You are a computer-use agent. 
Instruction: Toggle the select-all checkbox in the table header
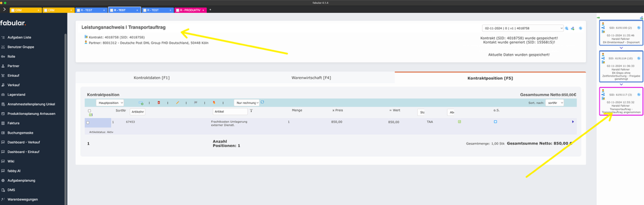pyautogui.click(x=90, y=111)
